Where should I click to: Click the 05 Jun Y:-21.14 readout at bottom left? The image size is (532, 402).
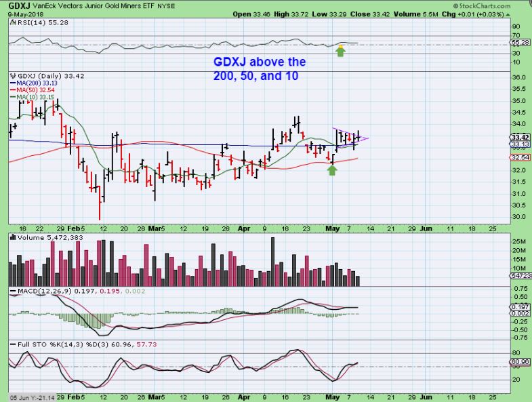point(33,397)
